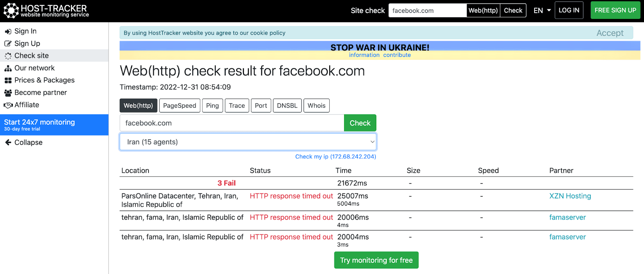Image resolution: width=644 pixels, height=274 pixels.
Task: Expand the EN language selector
Action: (x=542, y=10)
